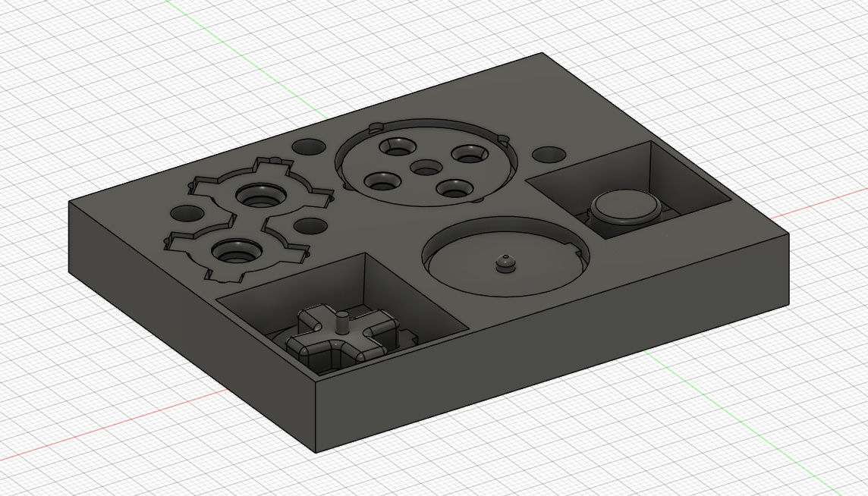Select the small hole left of both gear cutouts

(187, 213)
